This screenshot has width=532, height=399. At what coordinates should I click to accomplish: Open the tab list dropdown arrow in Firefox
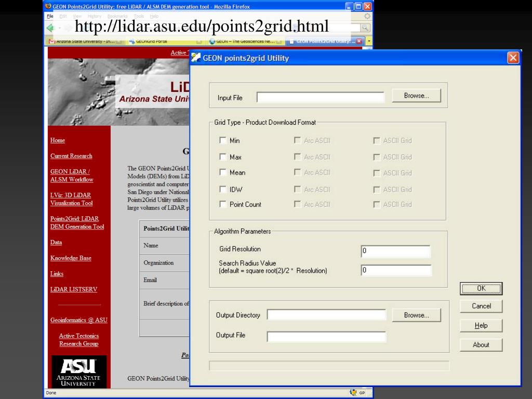[x=369, y=41]
